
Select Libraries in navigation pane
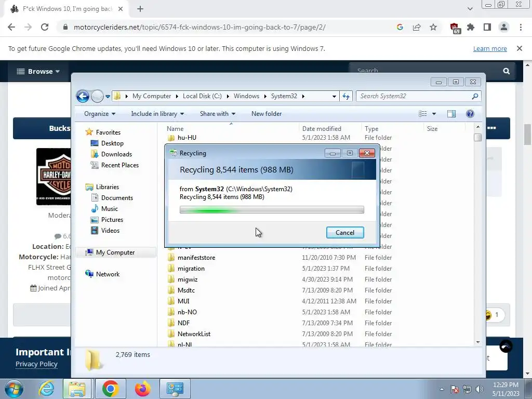click(x=107, y=187)
